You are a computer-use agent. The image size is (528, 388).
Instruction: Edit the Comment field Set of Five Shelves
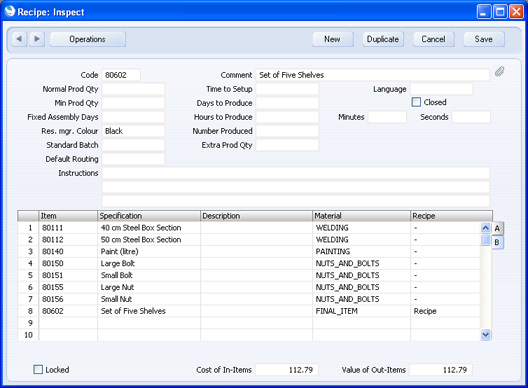point(372,75)
